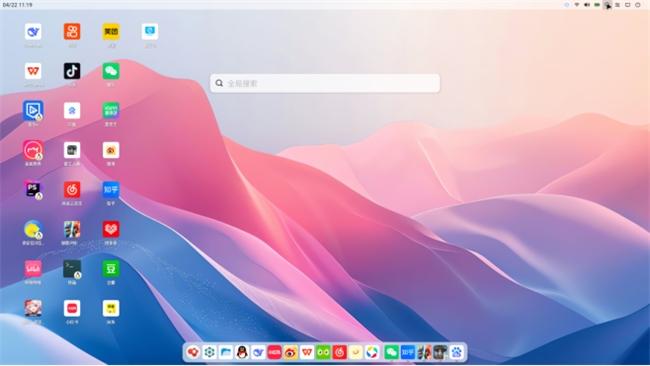Click the global search input field
Viewport: 650px width, 366px height.
[x=325, y=83]
